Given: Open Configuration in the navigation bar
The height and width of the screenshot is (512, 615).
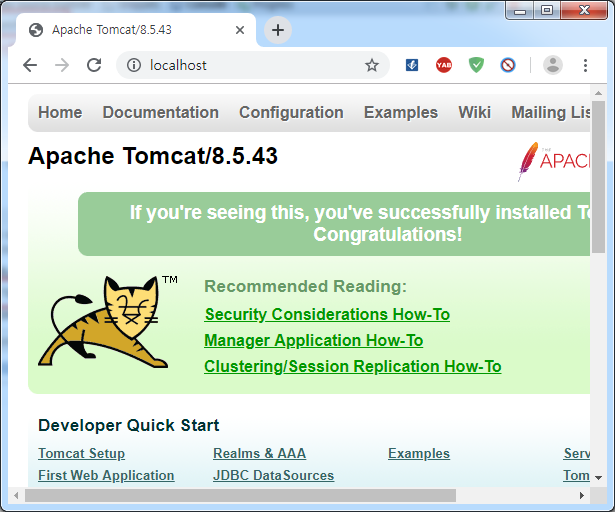Looking at the screenshot, I should (x=291, y=113).
